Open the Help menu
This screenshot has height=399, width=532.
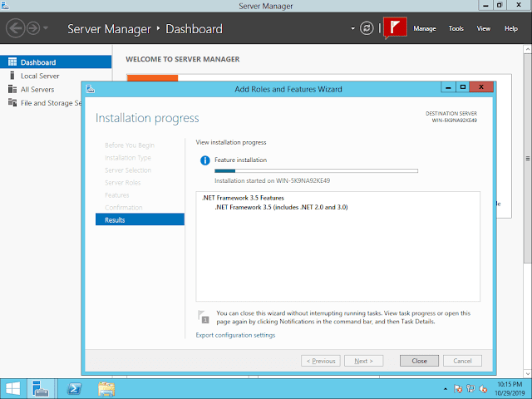tap(511, 28)
